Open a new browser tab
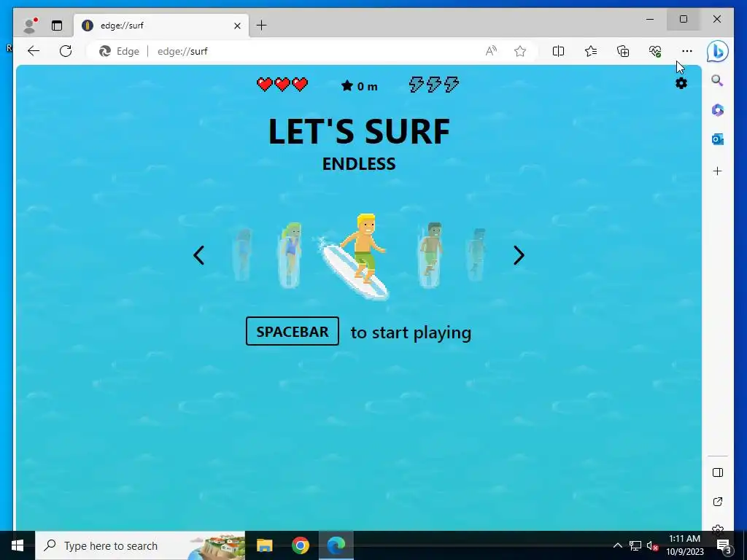Image resolution: width=747 pixels, height=560 pixels. pos(262,26)
